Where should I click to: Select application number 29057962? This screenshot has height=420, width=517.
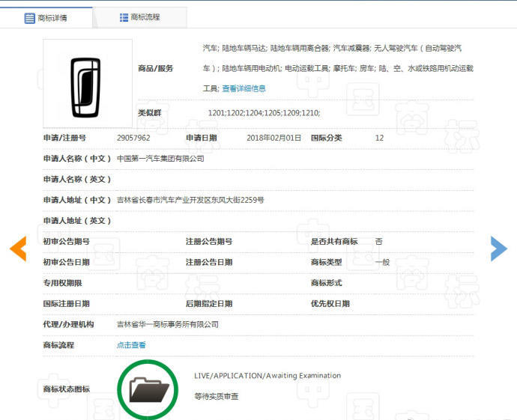click(x=133, y=138)
